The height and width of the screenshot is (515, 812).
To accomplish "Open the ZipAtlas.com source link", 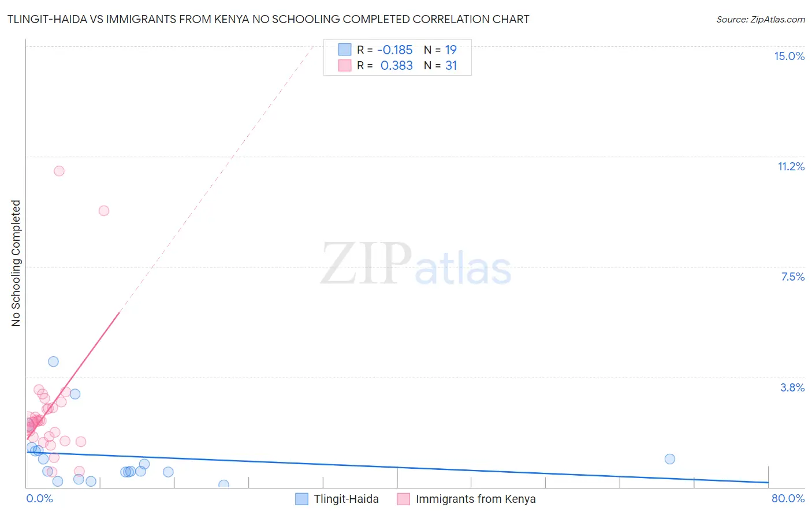I will coord(761,19).
